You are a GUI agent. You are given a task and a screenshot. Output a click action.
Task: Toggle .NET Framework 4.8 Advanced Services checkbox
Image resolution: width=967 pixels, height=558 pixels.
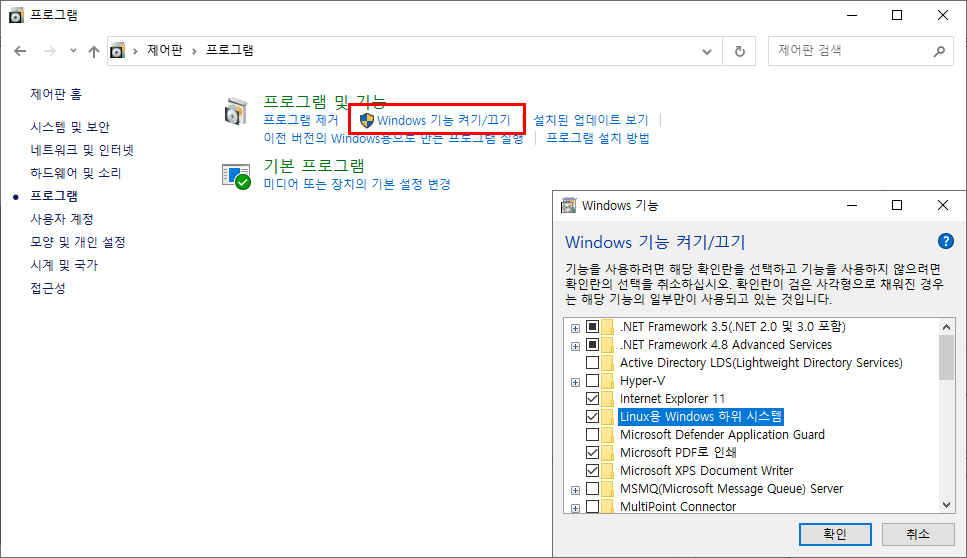click(592, 345)
